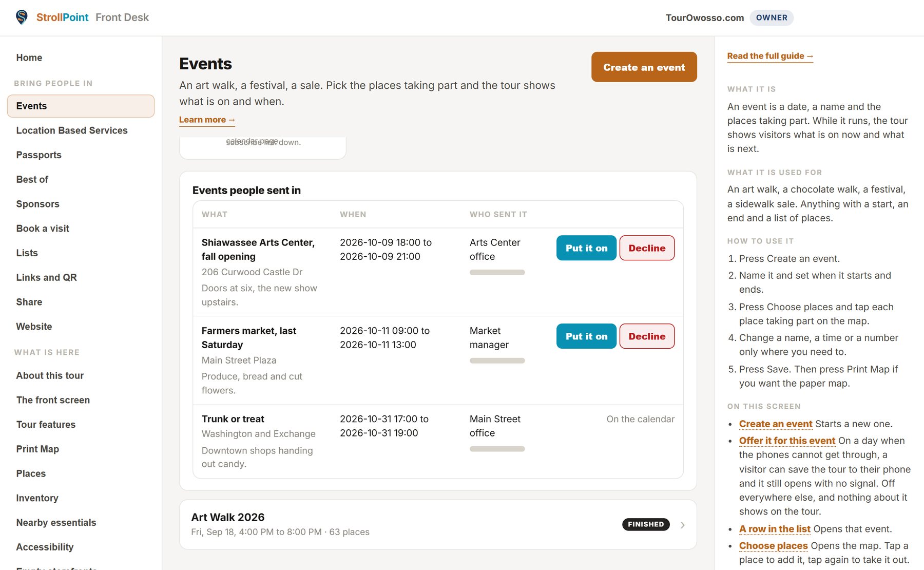Click the StrollPoint logo icon
The image size is (924, 570).
(x=22, y=17)
